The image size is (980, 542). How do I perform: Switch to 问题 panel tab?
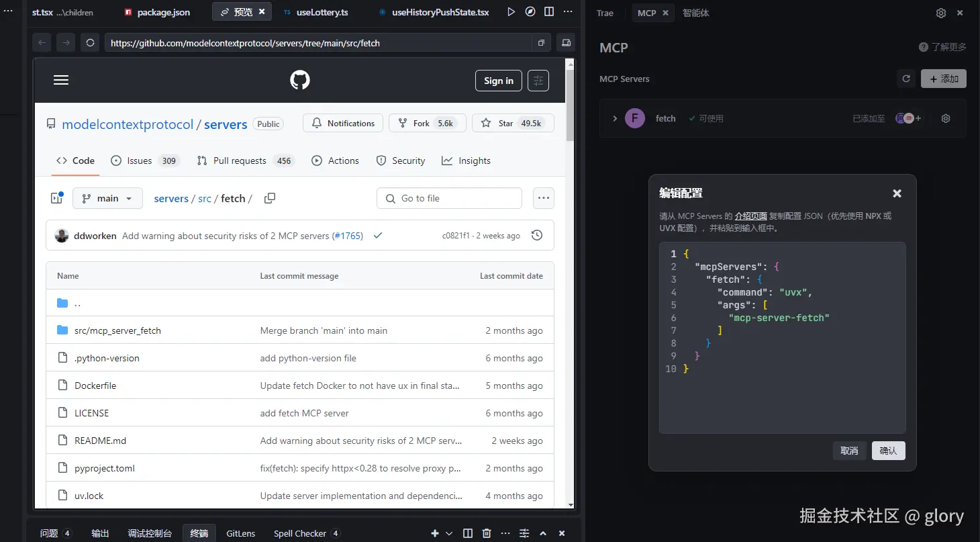[55, 533]
